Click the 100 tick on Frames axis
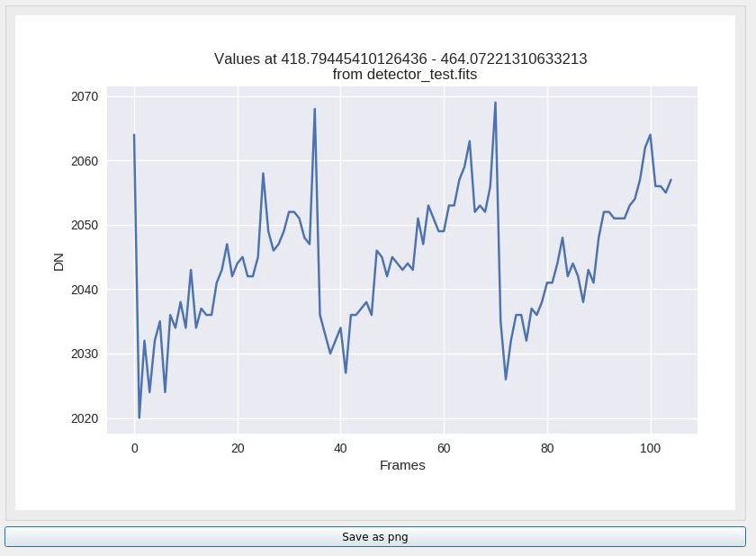This screenshot has width=756, height=556. tap(650, 448)
